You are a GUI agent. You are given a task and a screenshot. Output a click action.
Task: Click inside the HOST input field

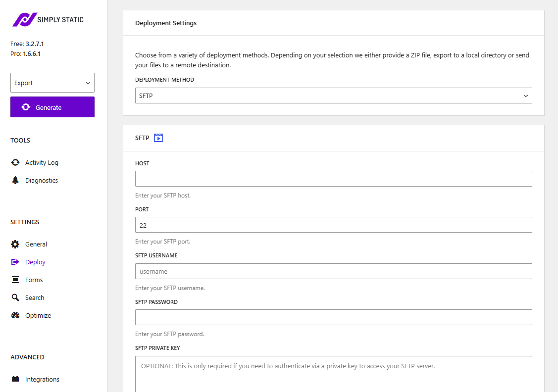pos(333,179)
